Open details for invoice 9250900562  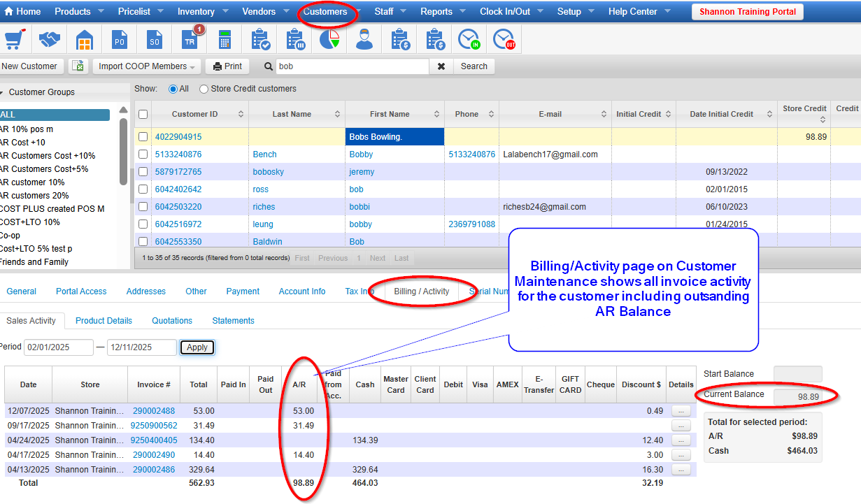[x=681, y=426]
